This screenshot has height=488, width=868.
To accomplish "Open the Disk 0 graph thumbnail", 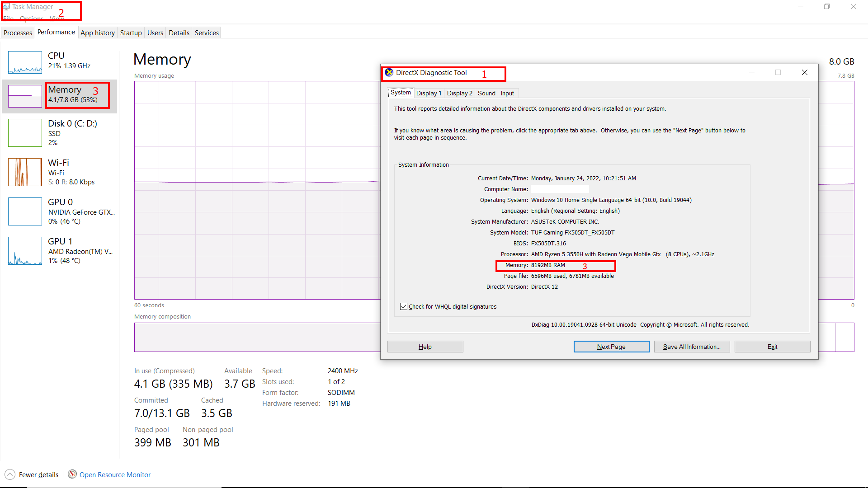I will 25,133.
